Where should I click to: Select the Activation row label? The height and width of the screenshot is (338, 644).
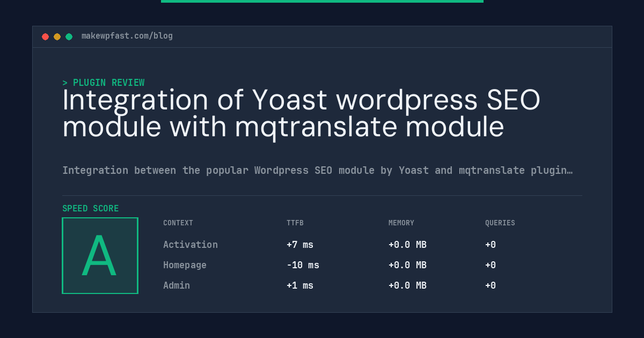[191, 245]
